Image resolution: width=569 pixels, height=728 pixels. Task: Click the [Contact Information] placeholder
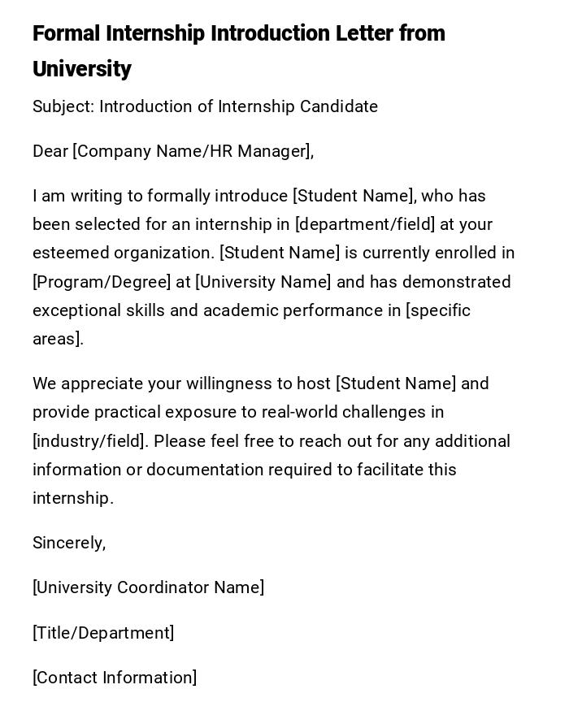click(115, 678)
